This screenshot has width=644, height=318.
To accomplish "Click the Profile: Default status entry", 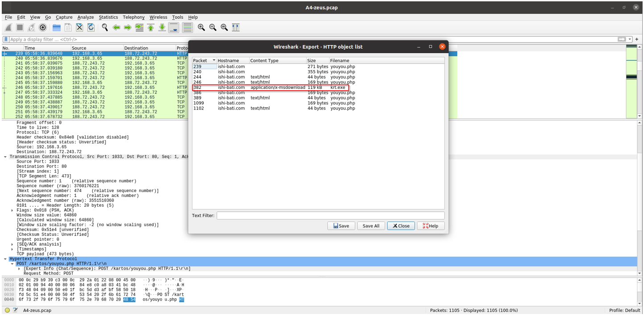I will (624, 310).
